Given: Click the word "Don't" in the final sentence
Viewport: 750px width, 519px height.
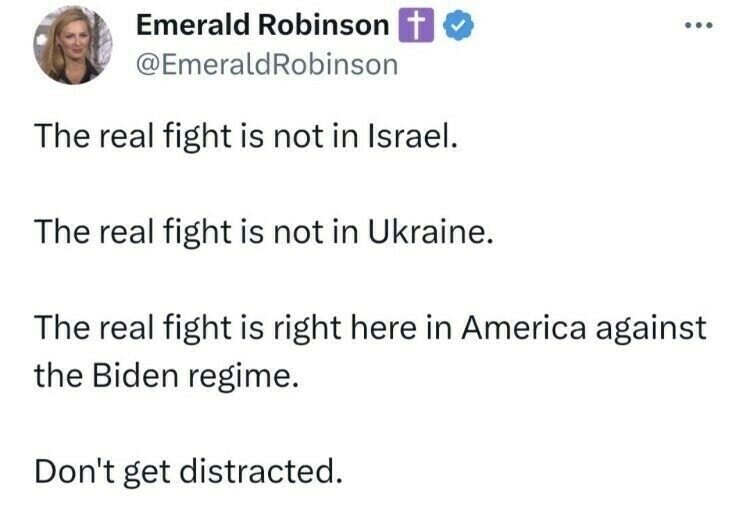Looking at the screenshot, I should (75, 471).
